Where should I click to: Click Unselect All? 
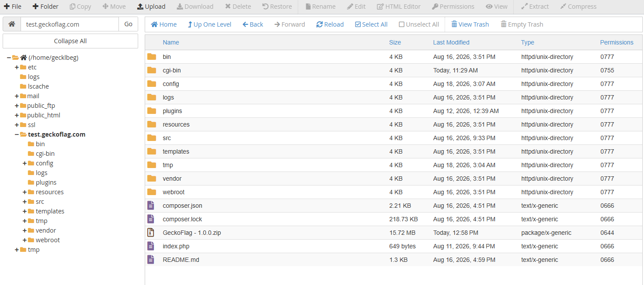(419, 24)
